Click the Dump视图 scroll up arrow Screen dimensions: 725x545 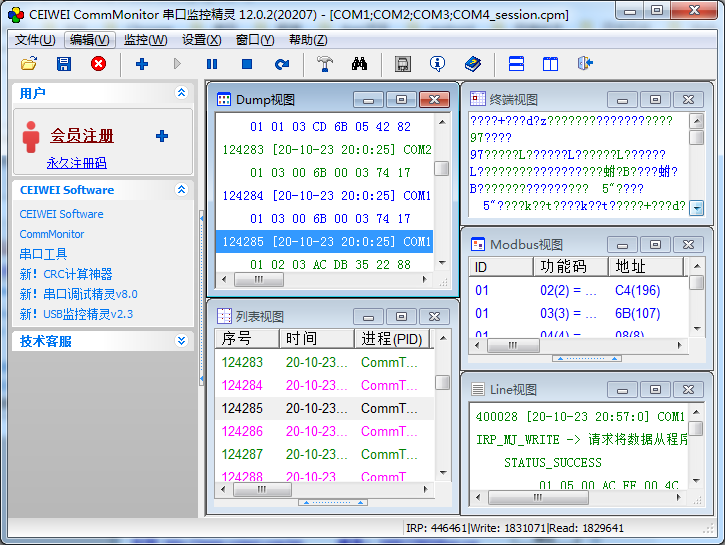[x=442, y=122]
